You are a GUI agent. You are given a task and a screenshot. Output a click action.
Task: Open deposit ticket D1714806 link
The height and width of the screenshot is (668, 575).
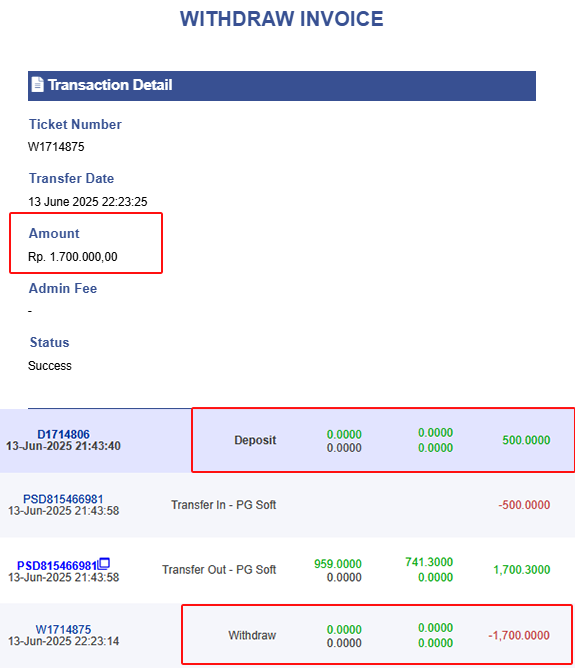point(63,434)
